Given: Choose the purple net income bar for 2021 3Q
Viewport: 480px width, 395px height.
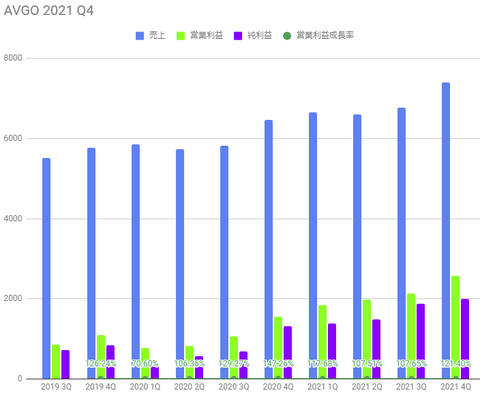Looking at the screenshot, I should [x=421, y=341].
